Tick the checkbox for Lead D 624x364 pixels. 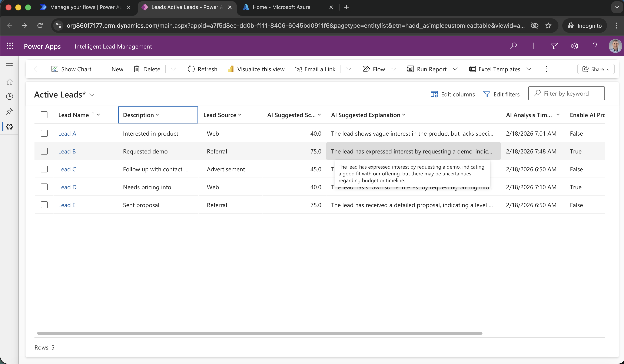coord(44,187)
